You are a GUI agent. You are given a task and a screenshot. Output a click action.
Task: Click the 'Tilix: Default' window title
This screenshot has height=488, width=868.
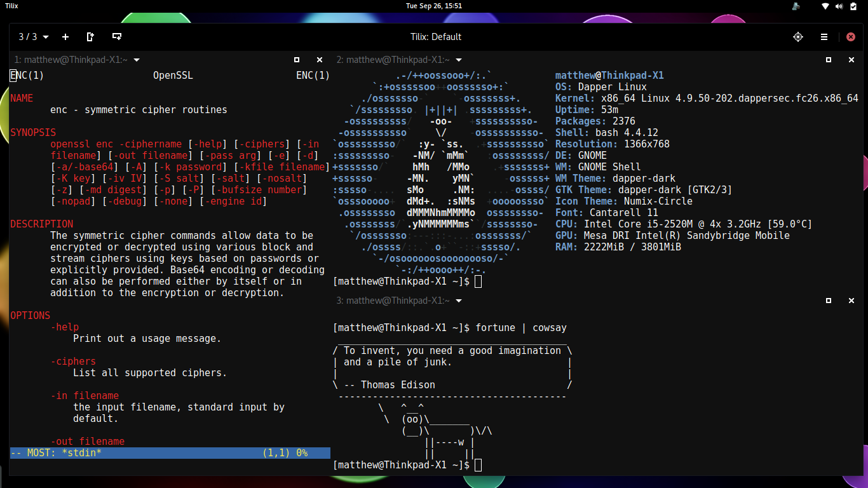pyautogui.click(x=436, y=37)
